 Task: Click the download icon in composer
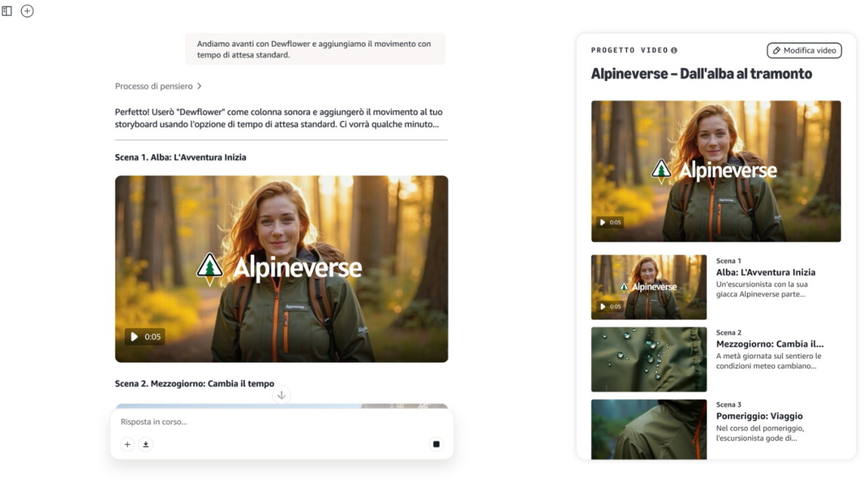pyautogui.click(x=146, y=444)
